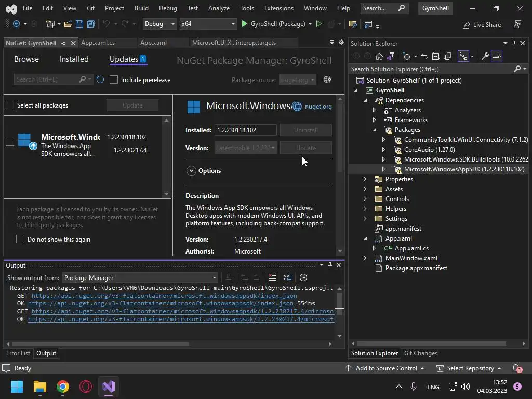Start Without Debugging outlined play icon

point(319,24)
